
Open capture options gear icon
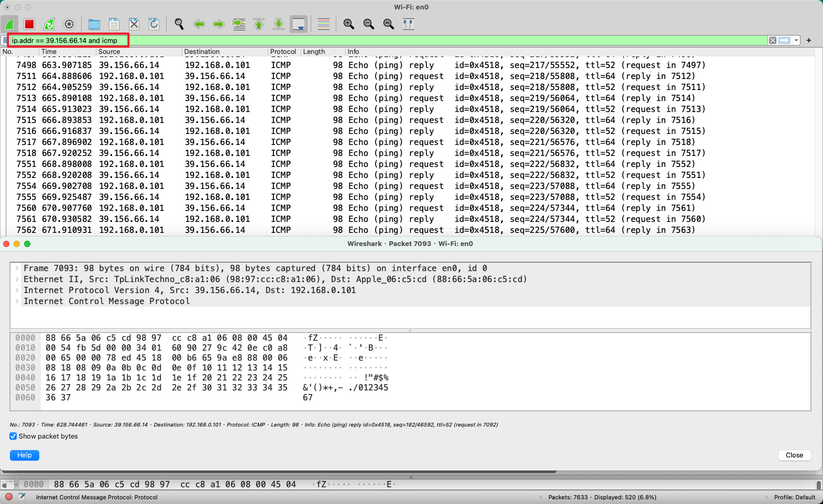point(69,24)
